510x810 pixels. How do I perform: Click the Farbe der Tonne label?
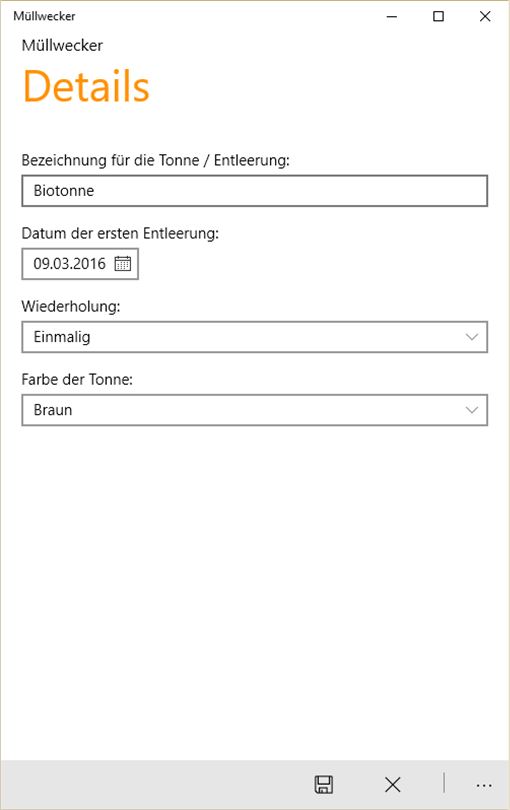(77, 380)
